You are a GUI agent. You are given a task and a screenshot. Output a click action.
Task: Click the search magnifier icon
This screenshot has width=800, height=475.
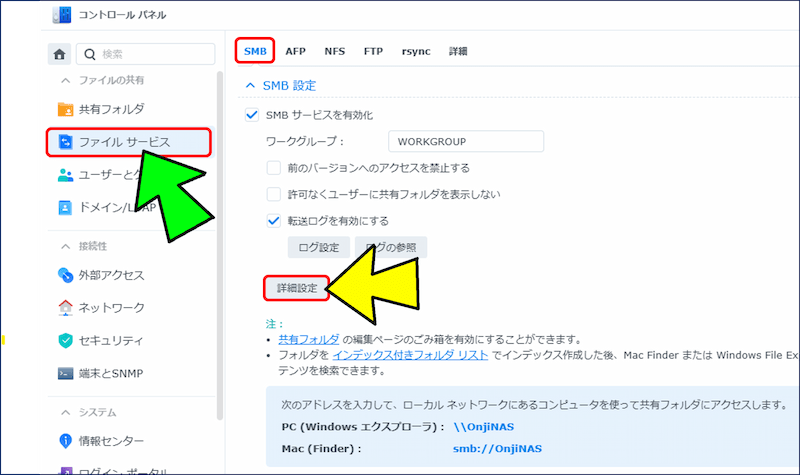89,54
